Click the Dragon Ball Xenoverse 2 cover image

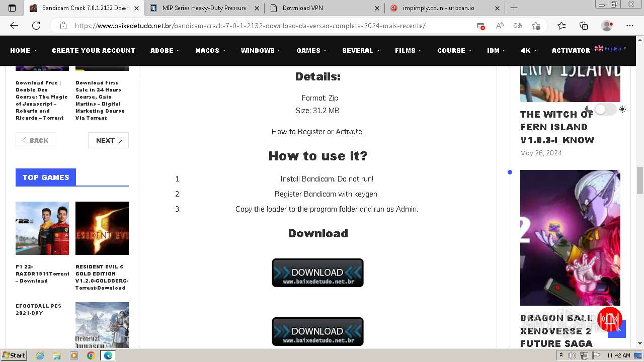570,237
